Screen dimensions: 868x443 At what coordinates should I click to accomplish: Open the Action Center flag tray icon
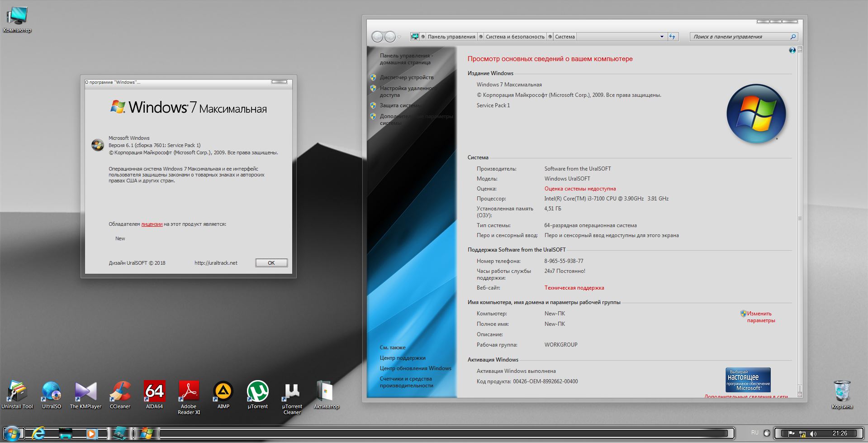coord(792,433)
